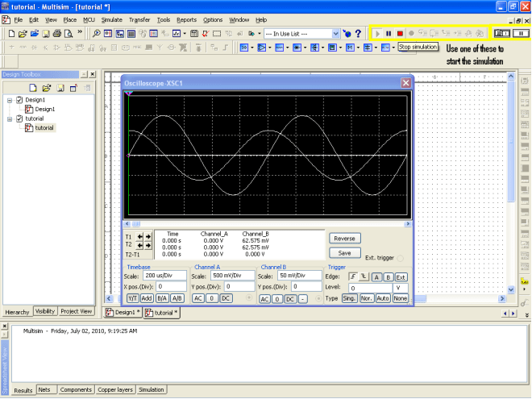This screenshot has height=399, width=532.
Task: Move T1 cursor right with arrow
Action: (x=148, y=236)
